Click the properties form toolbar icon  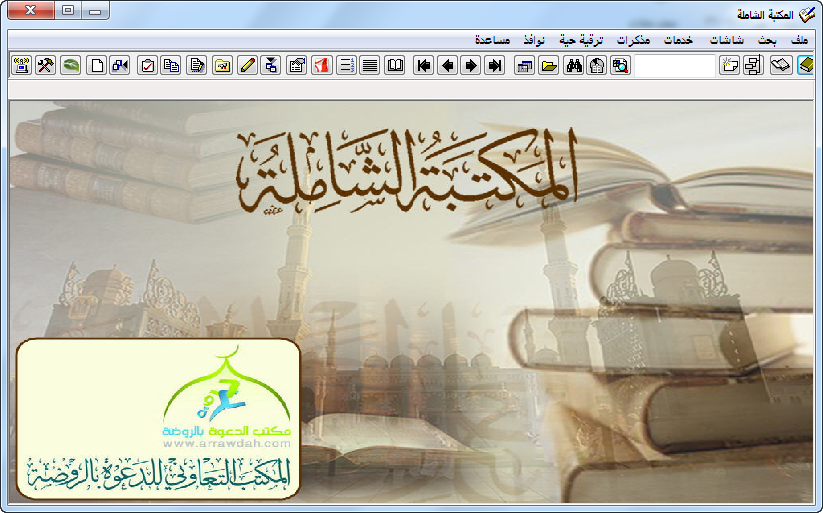297,66
